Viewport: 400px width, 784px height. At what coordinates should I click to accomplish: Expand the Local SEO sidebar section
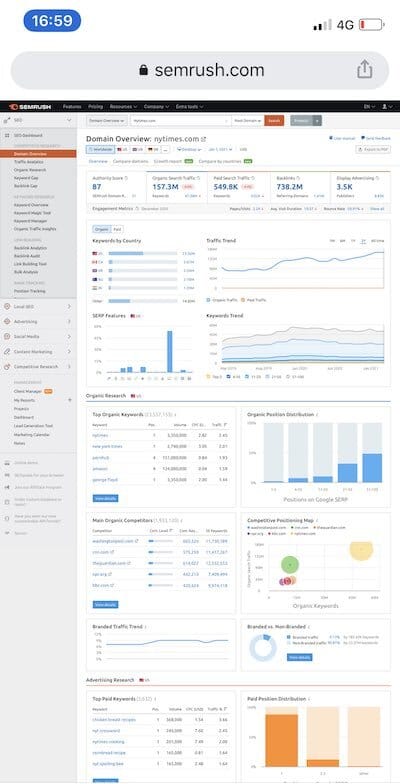69,306
